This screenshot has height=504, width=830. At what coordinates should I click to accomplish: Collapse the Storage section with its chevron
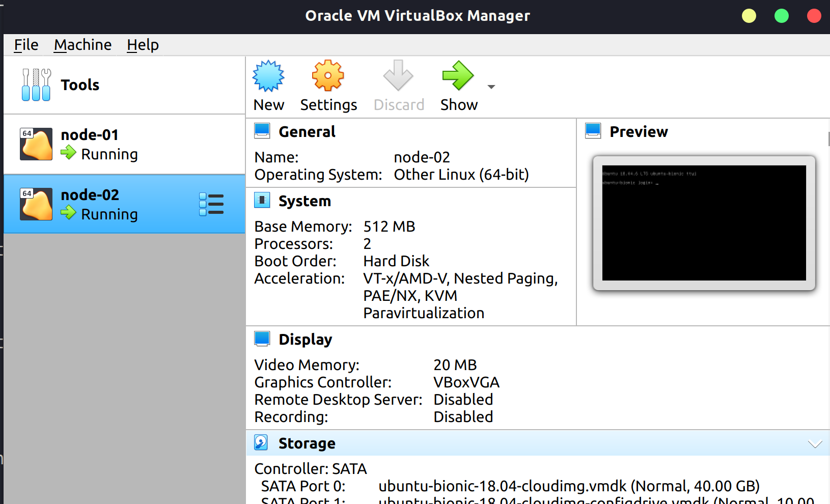pyautogui.click(x=815, y=444)
